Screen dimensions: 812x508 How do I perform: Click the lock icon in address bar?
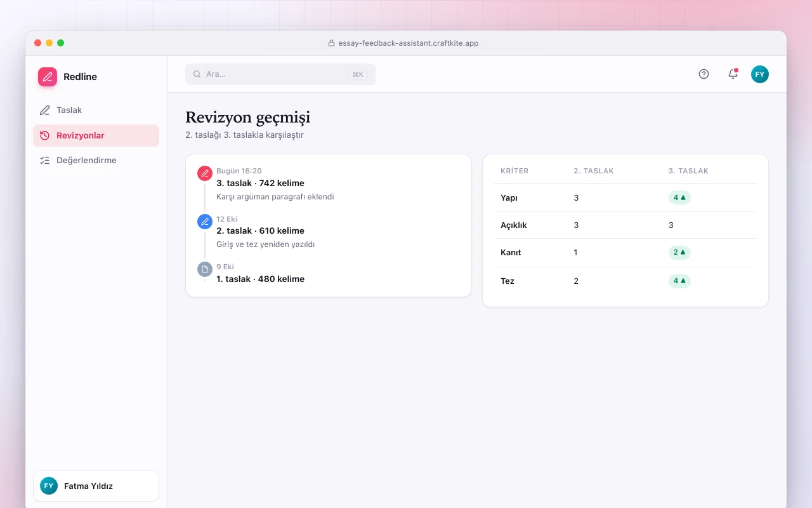331,43
